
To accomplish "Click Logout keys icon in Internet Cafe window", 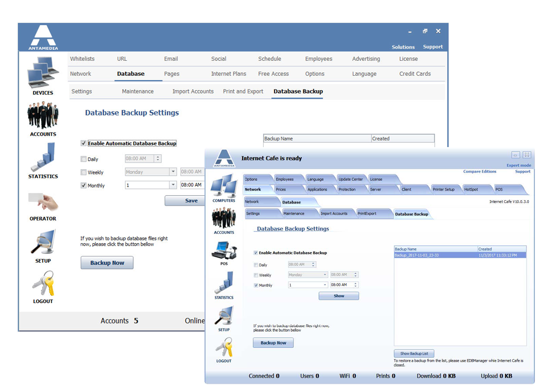I will (x=224, y=347).
